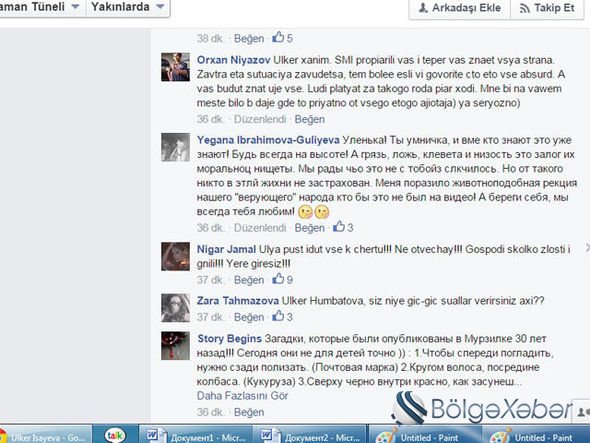This screenshot has height=443, width=590.
Task: Click the thumbs-up icon showing 5 likes
Action: pos(278,37)
